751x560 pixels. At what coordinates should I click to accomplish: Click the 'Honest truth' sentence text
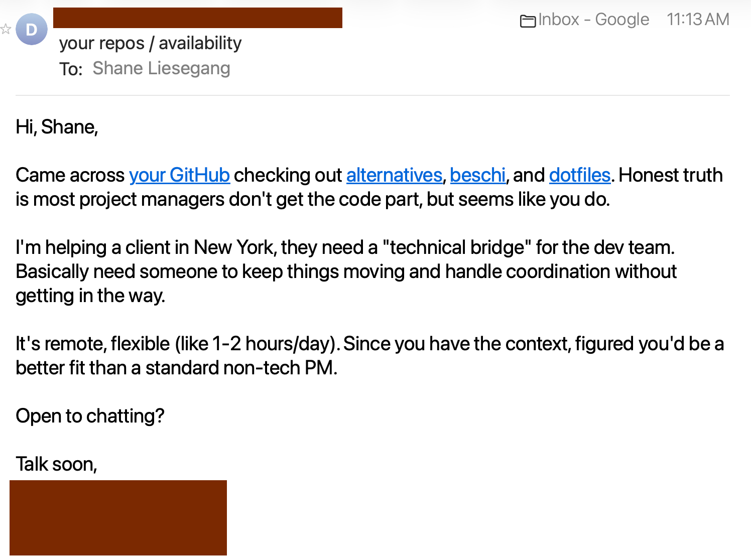[x=671, y=175]
